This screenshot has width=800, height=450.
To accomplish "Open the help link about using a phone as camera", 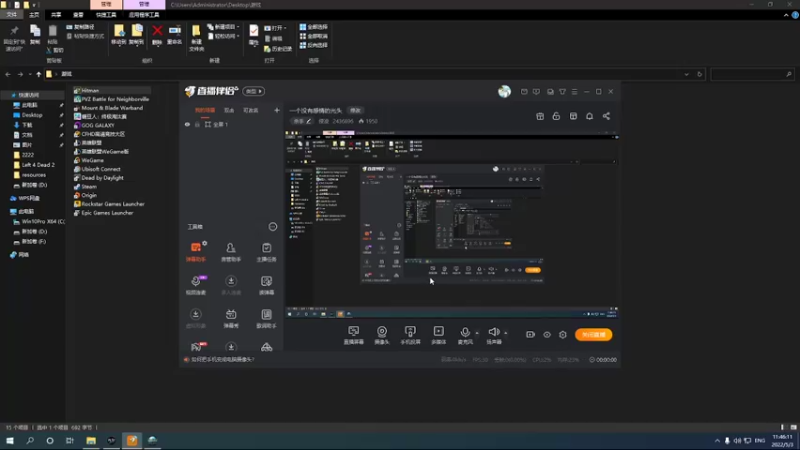I will [222, 360].
